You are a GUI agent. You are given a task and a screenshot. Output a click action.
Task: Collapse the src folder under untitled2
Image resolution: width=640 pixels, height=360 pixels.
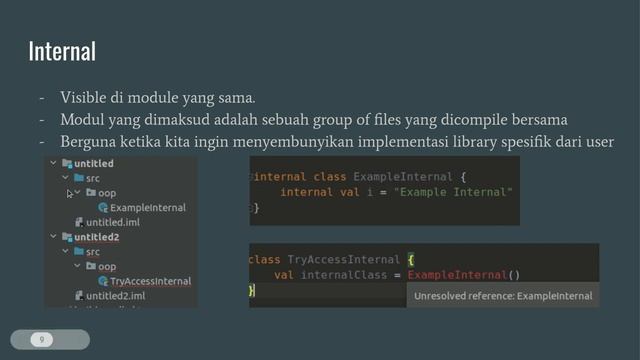(x=65, y=251)
